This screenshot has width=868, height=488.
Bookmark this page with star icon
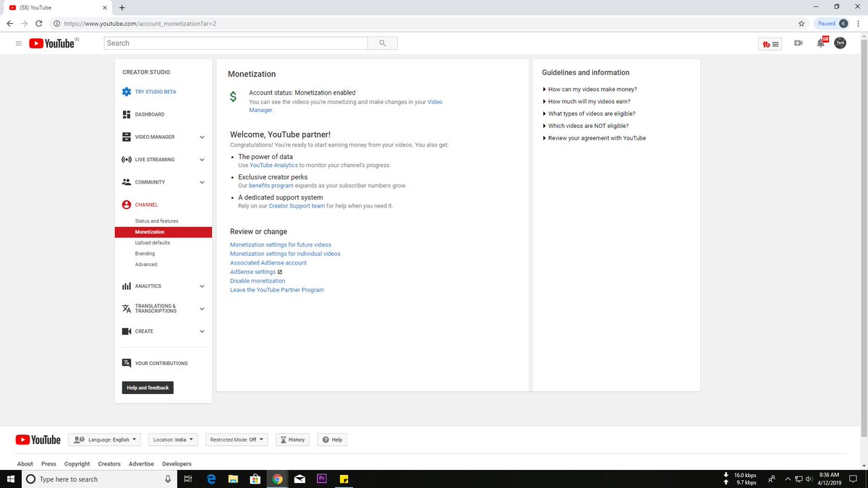pos(801,23)
